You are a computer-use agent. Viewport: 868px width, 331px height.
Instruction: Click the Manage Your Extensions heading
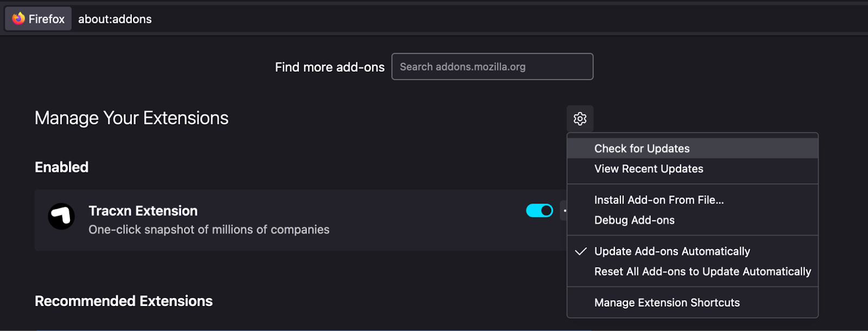pos(131,118)
